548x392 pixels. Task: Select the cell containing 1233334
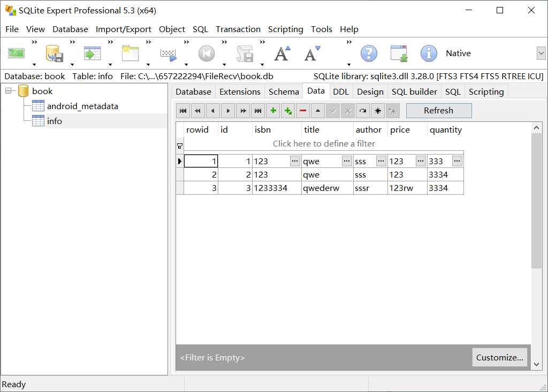point(277,188)
